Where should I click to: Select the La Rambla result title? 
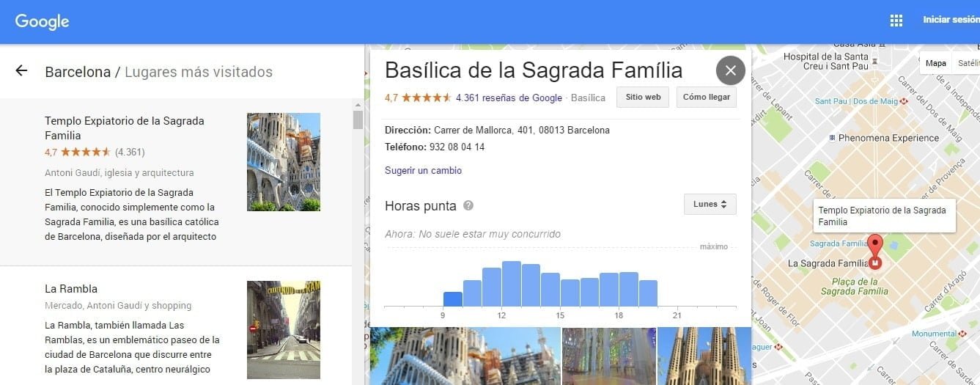[71, 288]
